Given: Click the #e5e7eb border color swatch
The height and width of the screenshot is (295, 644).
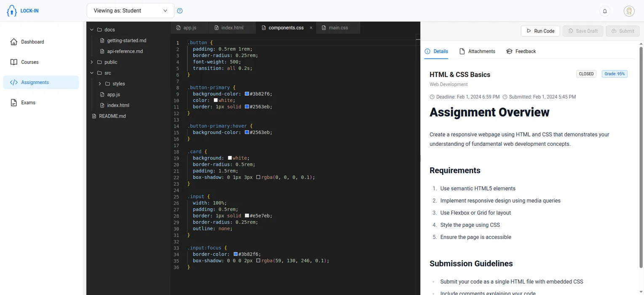Looking at the screenshot, I should pyautogui.click(x=247, y=216).
